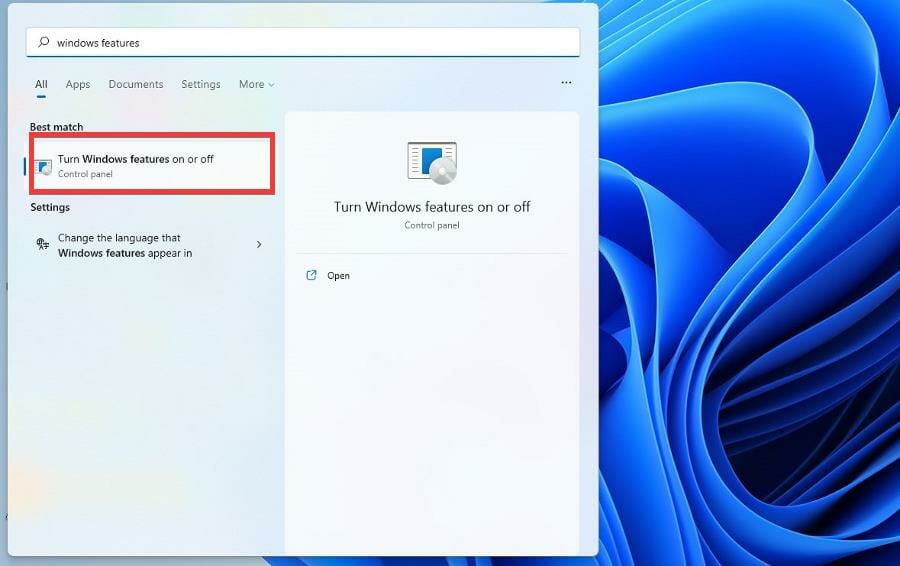Click the large Windows features icon in preview pane
The image size is (900, 566).
(x=432, y=162)
